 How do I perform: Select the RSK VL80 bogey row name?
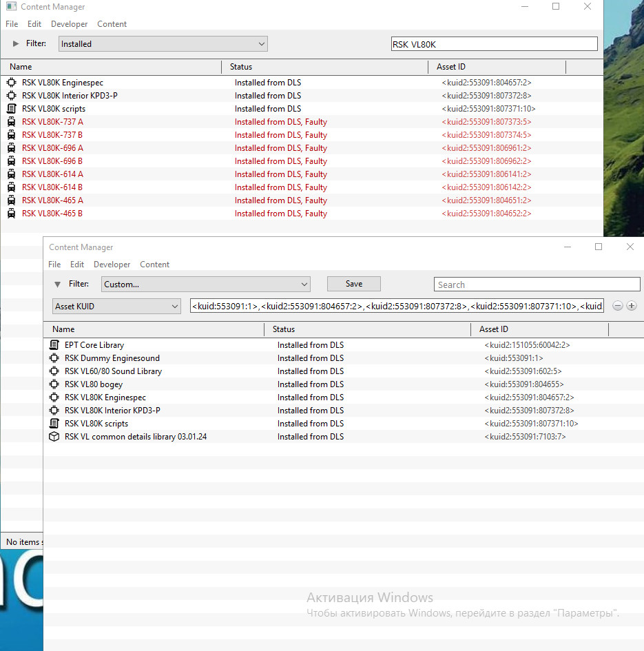pyautogui.click(x=94, y=384)
